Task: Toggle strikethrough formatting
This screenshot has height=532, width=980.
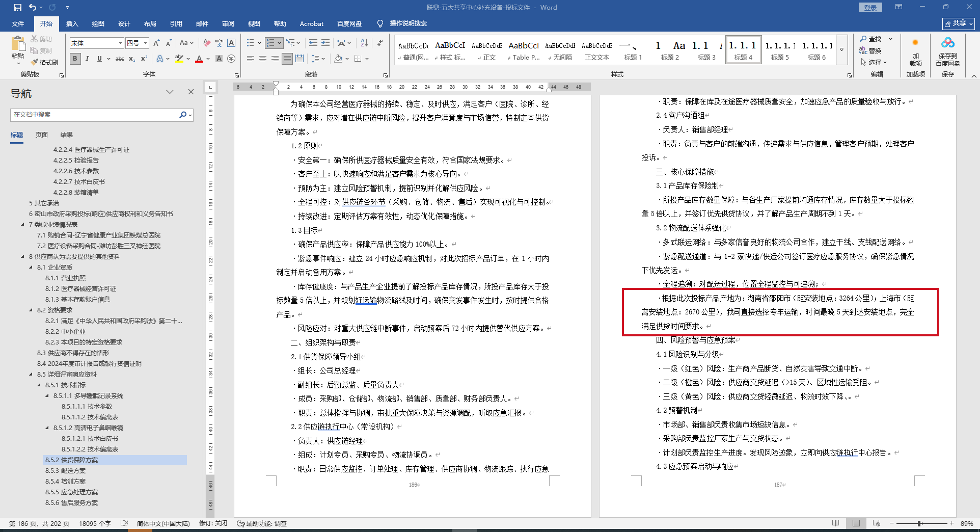Action: 120,59
